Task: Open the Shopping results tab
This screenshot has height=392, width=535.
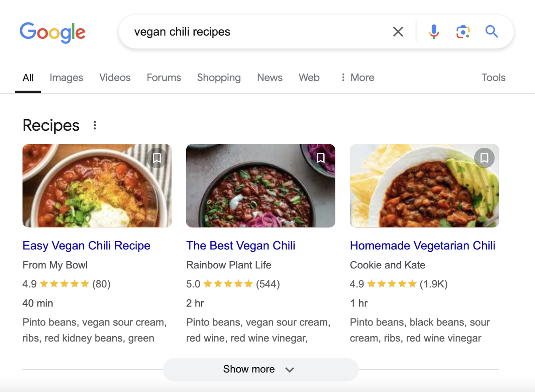Action: (x=219, y=78)
